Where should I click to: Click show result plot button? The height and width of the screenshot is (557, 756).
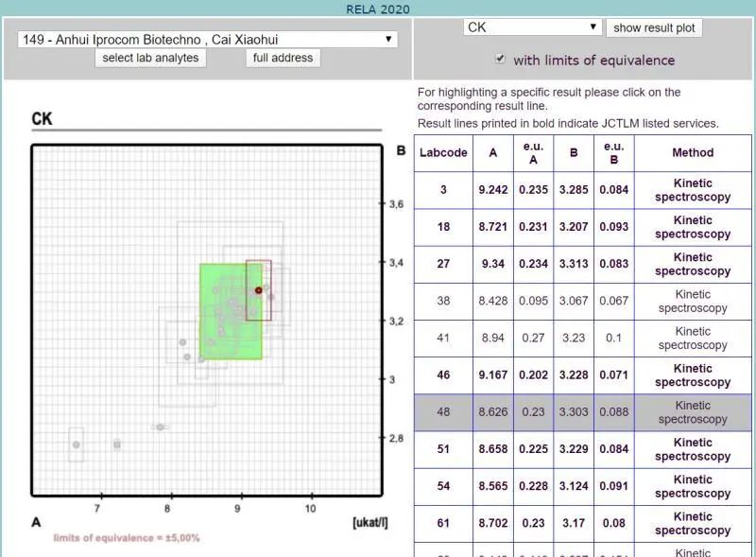click(654, 27)
